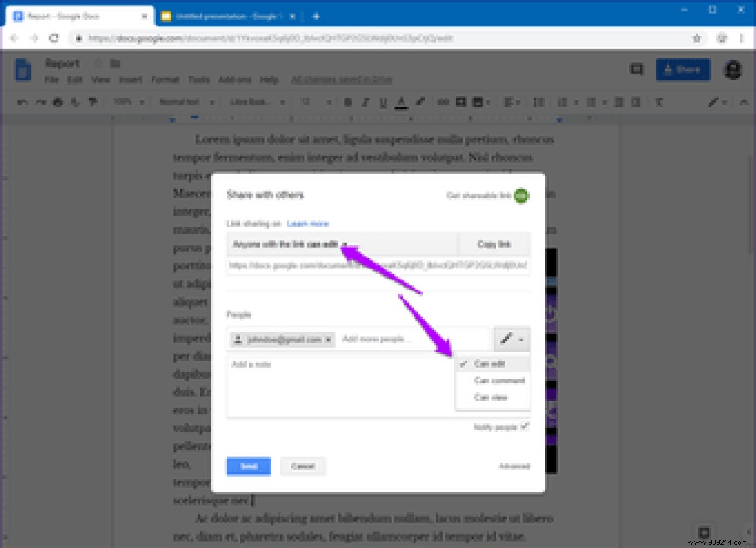756x548 pixels.
Task: Enable the Notify people checkbox
Action: (525, 427)
